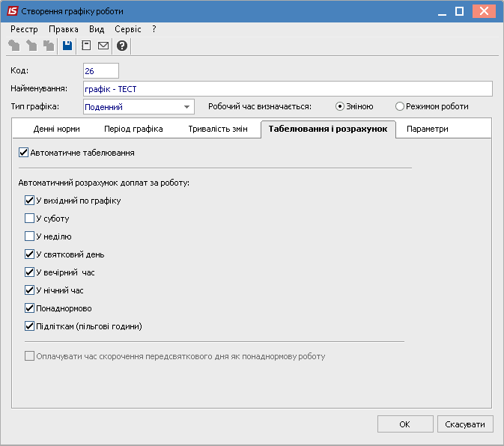Image resolution: width=504 pixels, height=446 pixels.
Task: Click the envelope mail icon
Action: point(103,46)
